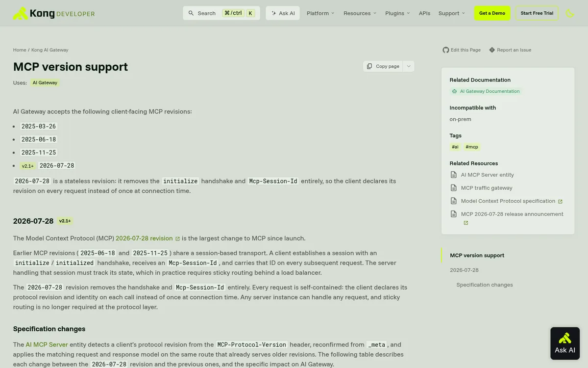Screen dimensions: 588x368
Task: Click the Ask AI header button
Action: 283,13
